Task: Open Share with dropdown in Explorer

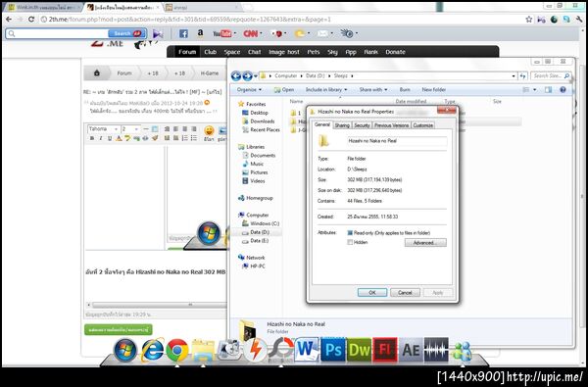Action: coord(373,89)
